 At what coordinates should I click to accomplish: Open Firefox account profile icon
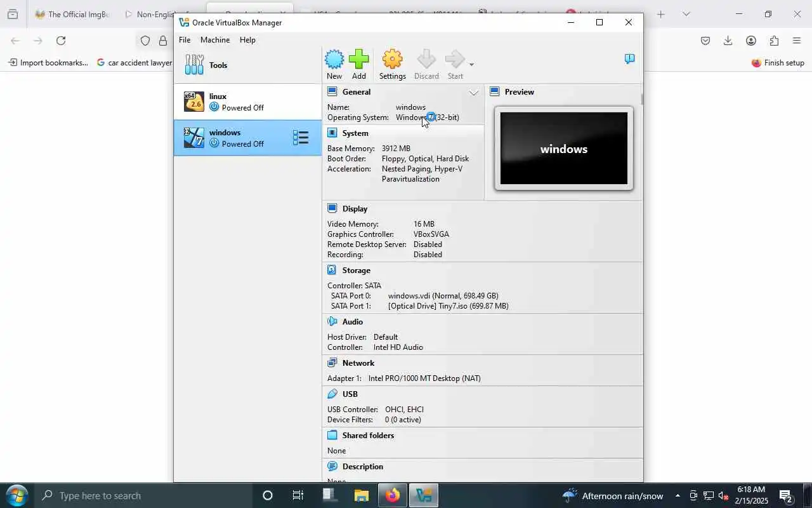(x=751, y=41)
